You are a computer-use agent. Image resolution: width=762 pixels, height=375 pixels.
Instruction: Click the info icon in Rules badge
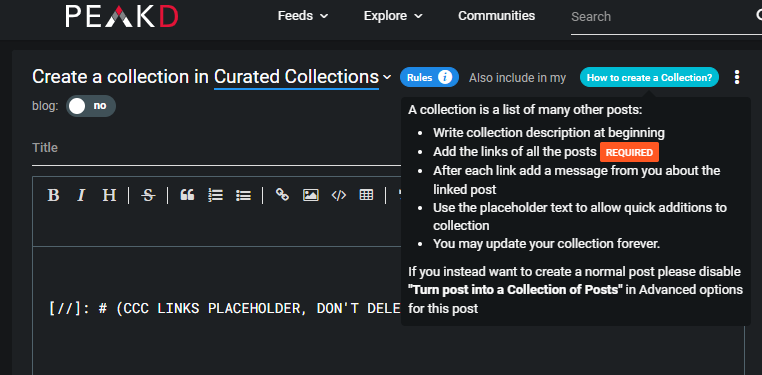tap(445, 77)
